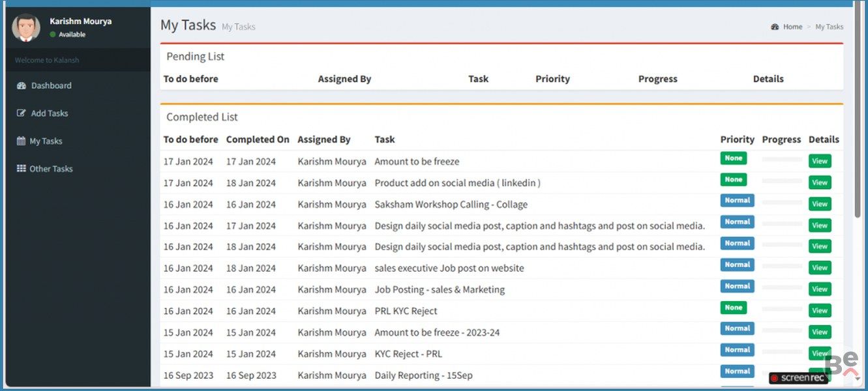Select Add Tasks in the sidebar

point(50,113)
